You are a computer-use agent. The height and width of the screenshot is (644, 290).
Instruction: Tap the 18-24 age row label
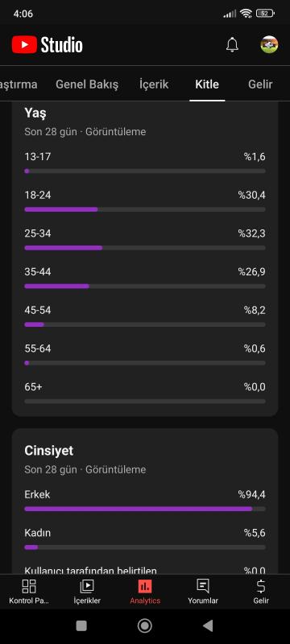click(x=38, y=195)
